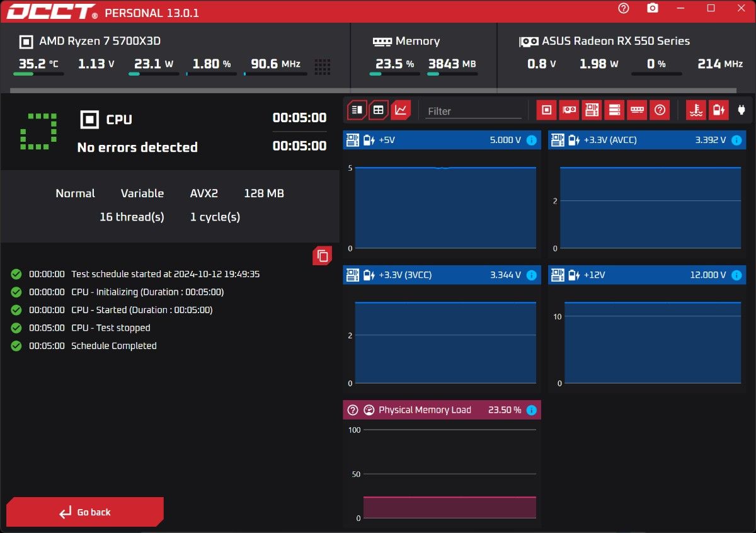Click the gauge icon on Physical Memory Load

(x=369, y=410)
